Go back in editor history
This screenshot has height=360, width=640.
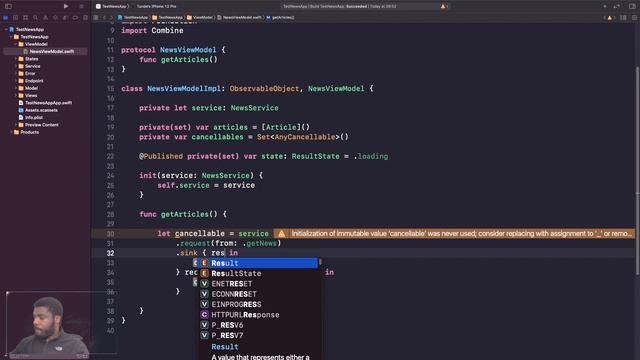tap(104, 18)
